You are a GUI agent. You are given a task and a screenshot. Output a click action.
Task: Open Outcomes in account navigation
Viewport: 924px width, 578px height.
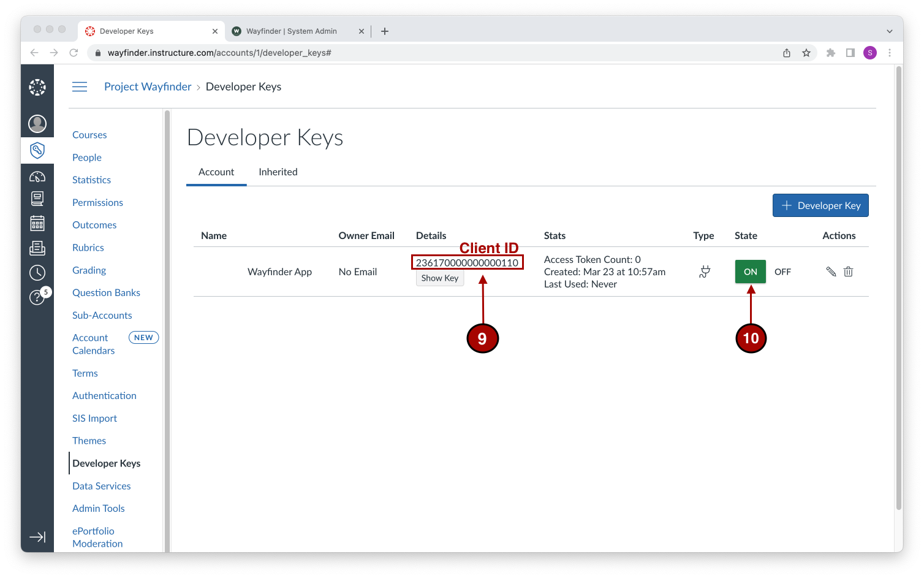(x=94, y=225)
